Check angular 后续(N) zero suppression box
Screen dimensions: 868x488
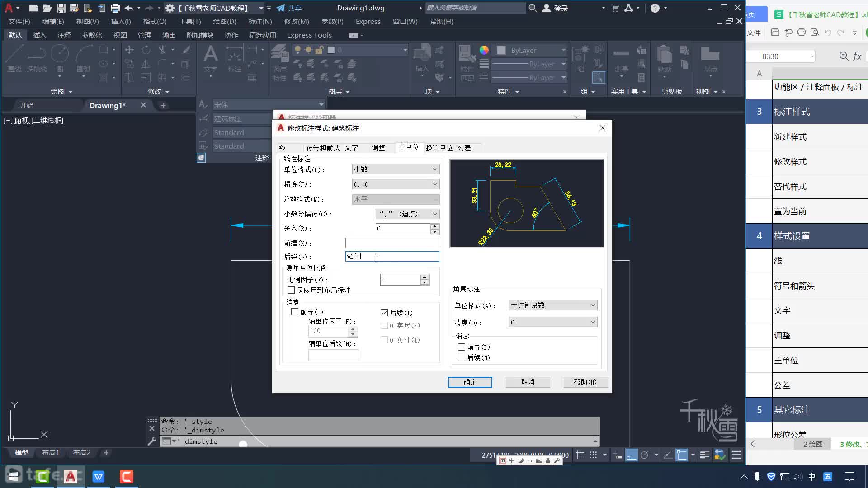point(462,357)
